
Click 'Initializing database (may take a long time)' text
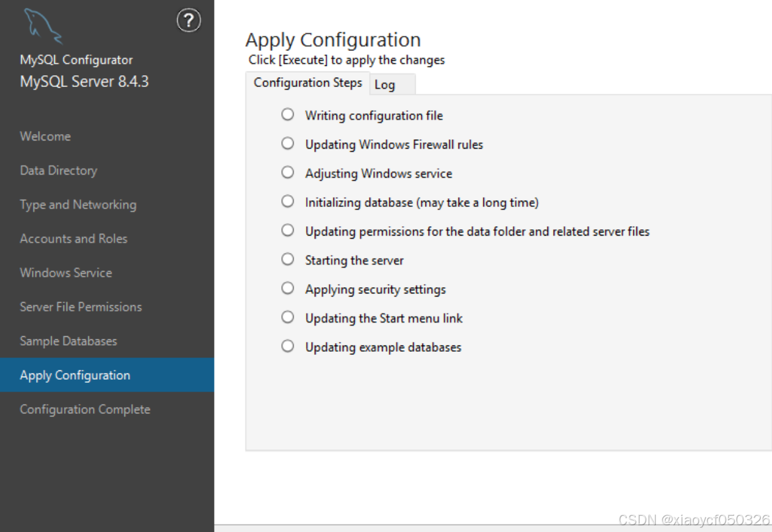(x=422, y=203)
